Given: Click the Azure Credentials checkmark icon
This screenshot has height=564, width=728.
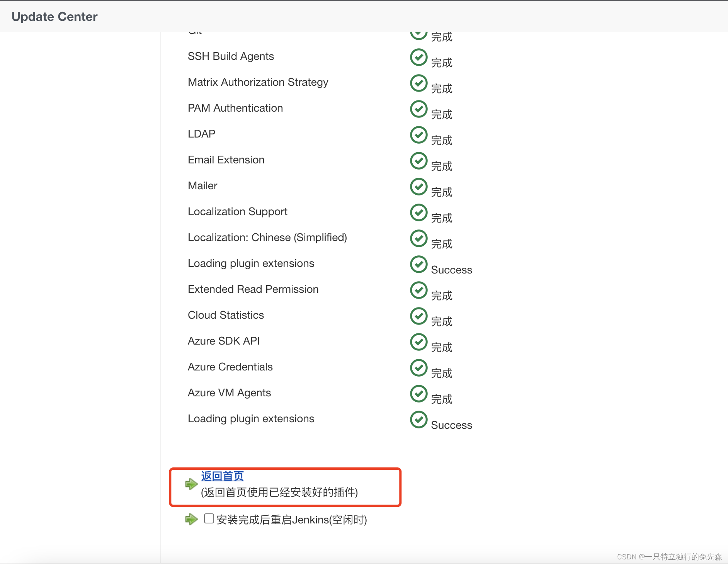Looking at the screenshot, I should click(x=418, y=368).
